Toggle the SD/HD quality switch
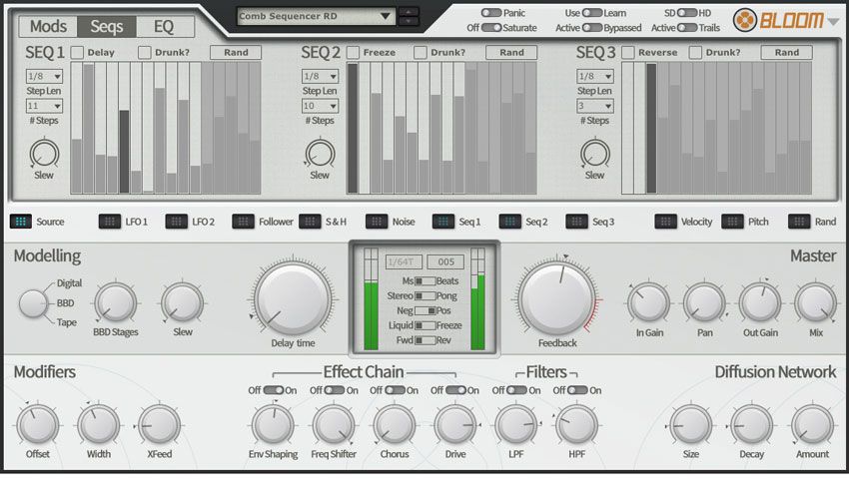The height and width of the screenshot is (504, 849). [x=686, y=12]
